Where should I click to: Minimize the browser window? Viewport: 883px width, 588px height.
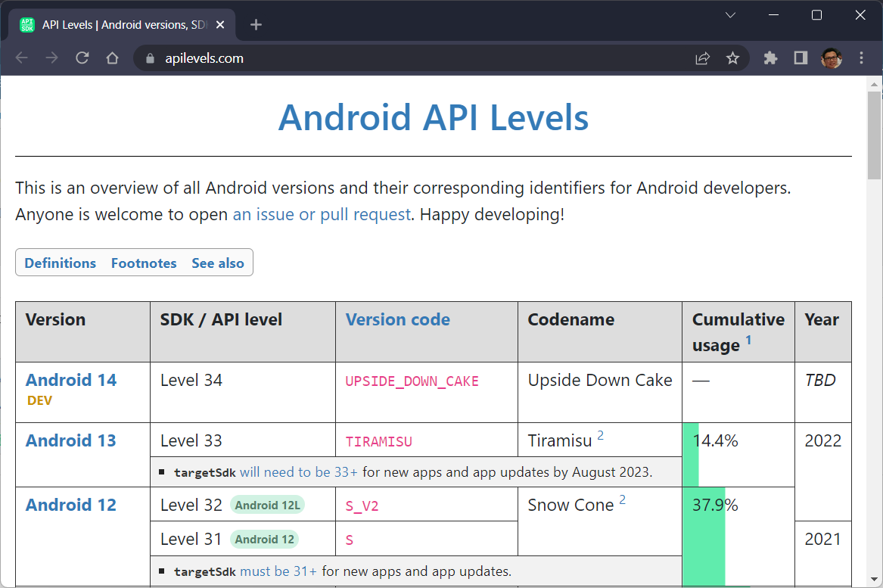(x=774, y=15)
